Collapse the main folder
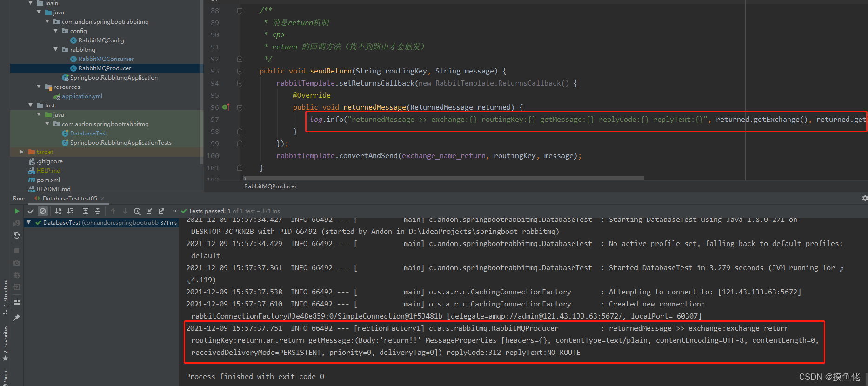 point(31,3)
